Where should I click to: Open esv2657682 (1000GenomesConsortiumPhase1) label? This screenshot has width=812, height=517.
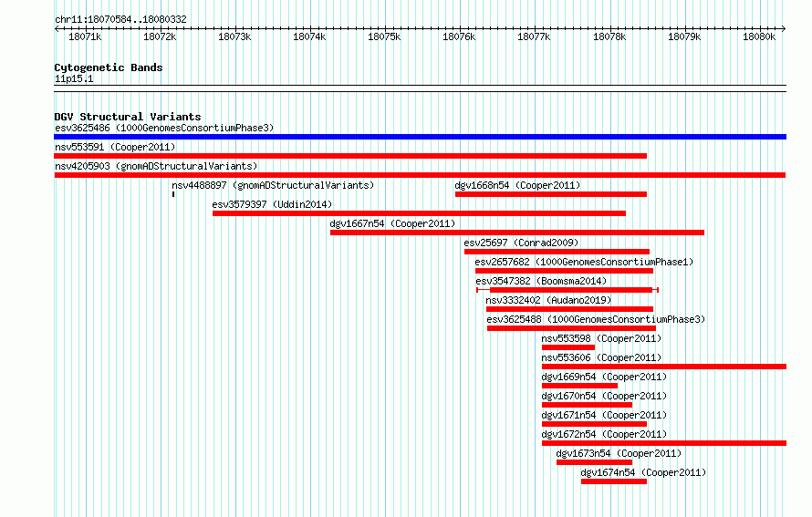584,262
